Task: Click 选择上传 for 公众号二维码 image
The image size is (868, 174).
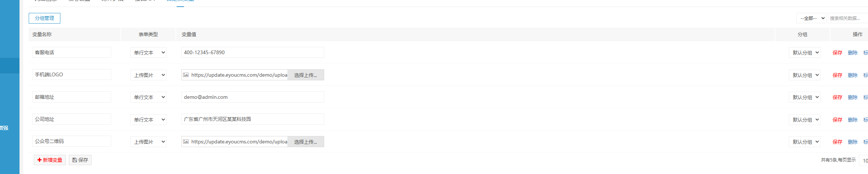Action: pos(305,142)
